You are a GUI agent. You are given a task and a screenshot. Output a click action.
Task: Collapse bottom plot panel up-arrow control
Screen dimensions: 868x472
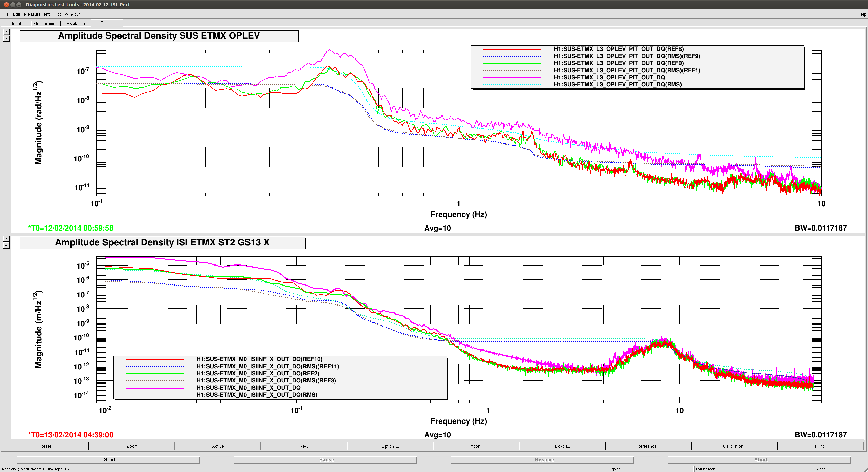pyautogui.click(x=6, y=245)
